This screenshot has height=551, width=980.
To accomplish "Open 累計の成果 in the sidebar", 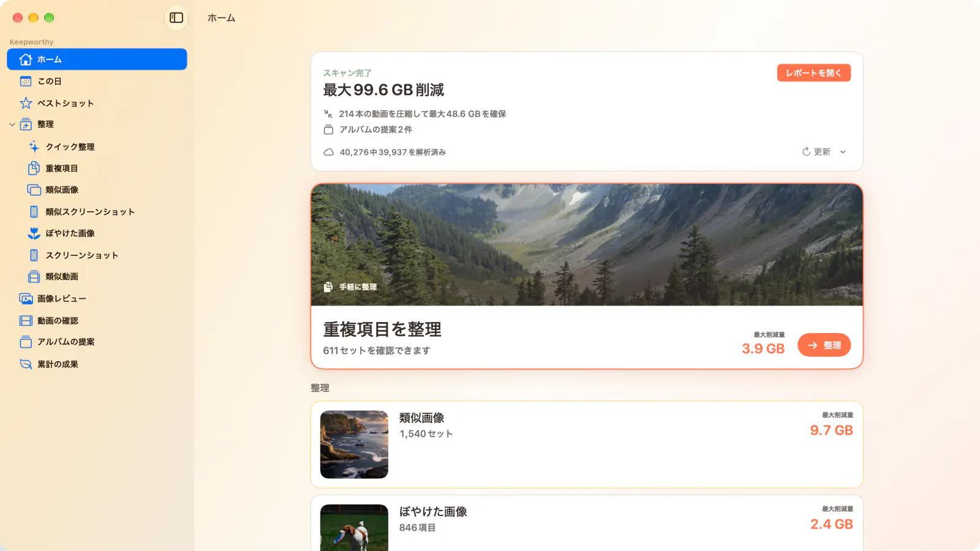I will click(97, 364).
